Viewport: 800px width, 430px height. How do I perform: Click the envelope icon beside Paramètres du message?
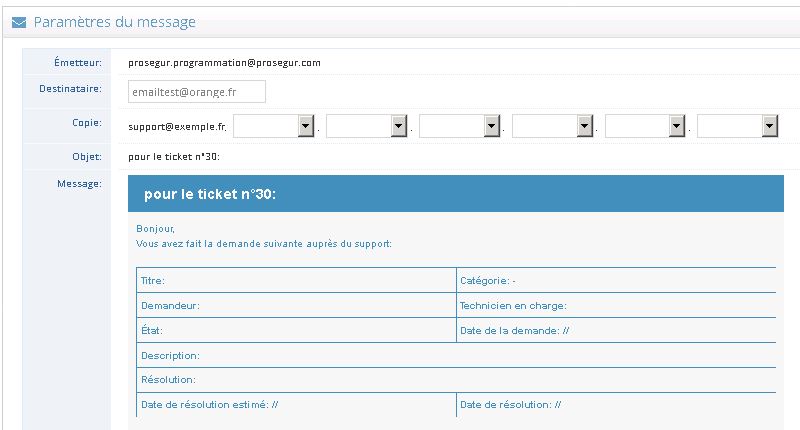point(19,22)
